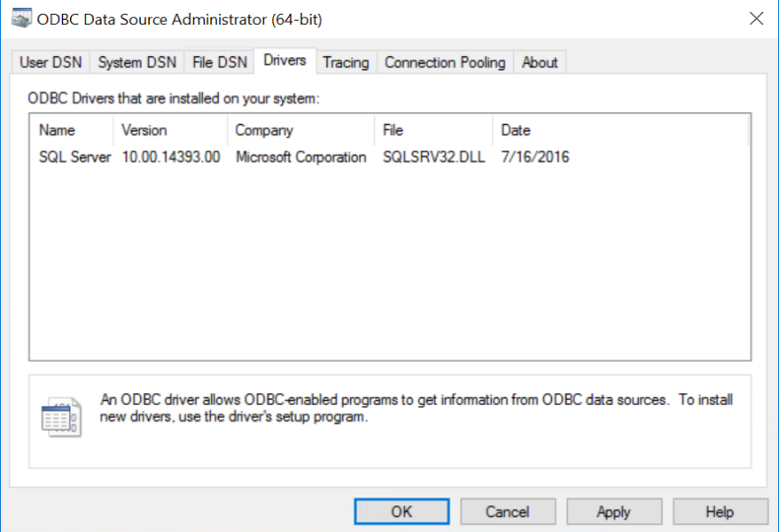Click the Version column header
The width and height of the screenshot is (779, 532).
(171, 130)
